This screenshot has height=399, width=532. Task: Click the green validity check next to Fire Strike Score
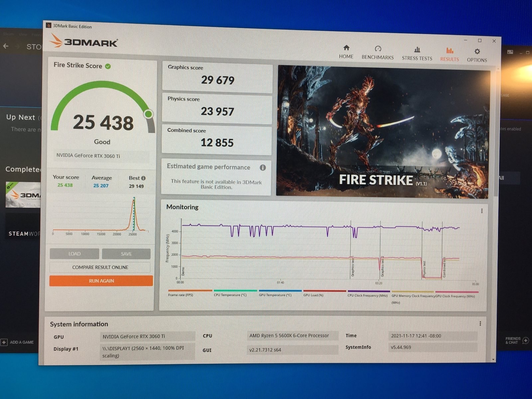click(x=108, y=66)
